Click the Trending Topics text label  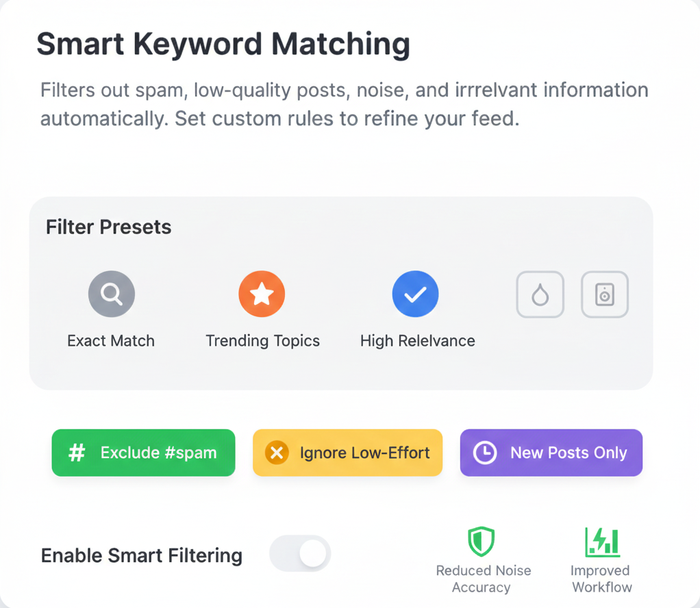click(x=262, y=340)
